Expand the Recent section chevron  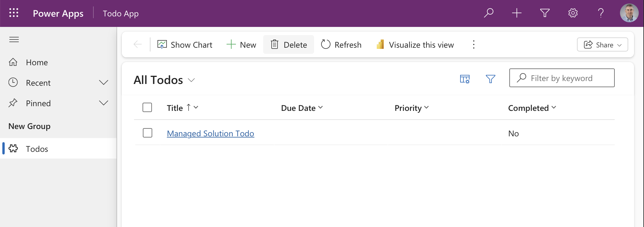point(104,82)
